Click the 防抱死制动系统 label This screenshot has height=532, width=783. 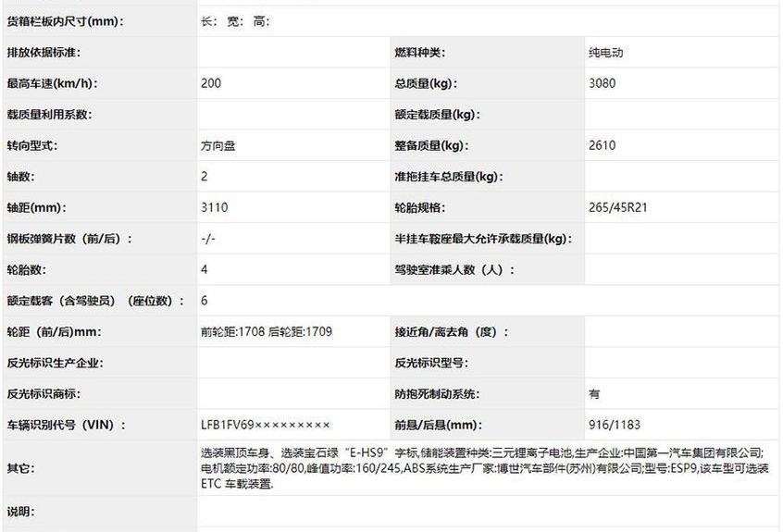coord(437,394)
